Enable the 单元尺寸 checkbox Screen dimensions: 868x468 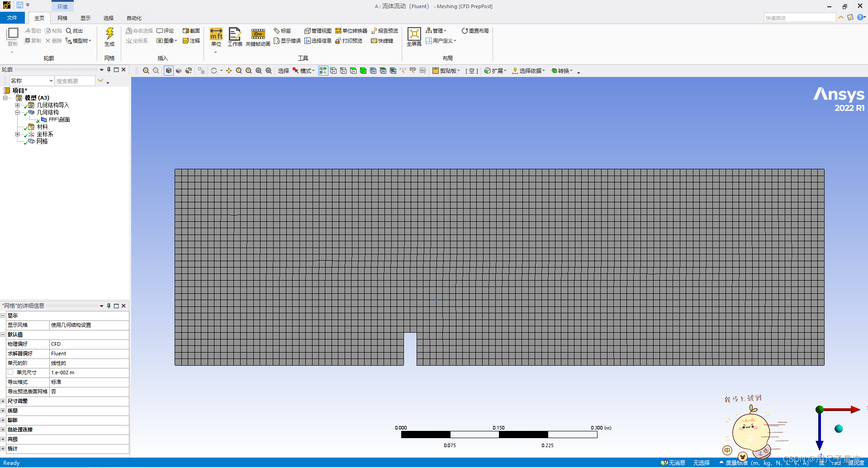click(x=10, y=372)
